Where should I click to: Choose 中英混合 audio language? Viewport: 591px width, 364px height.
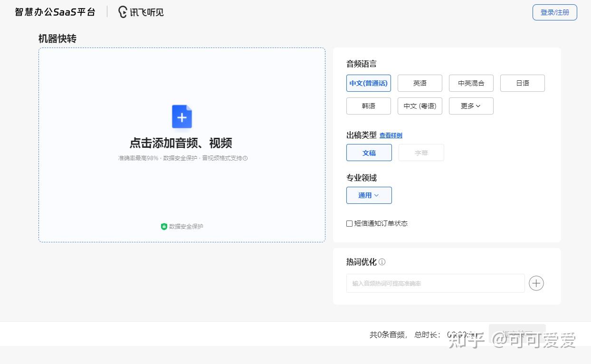[471, 83]
